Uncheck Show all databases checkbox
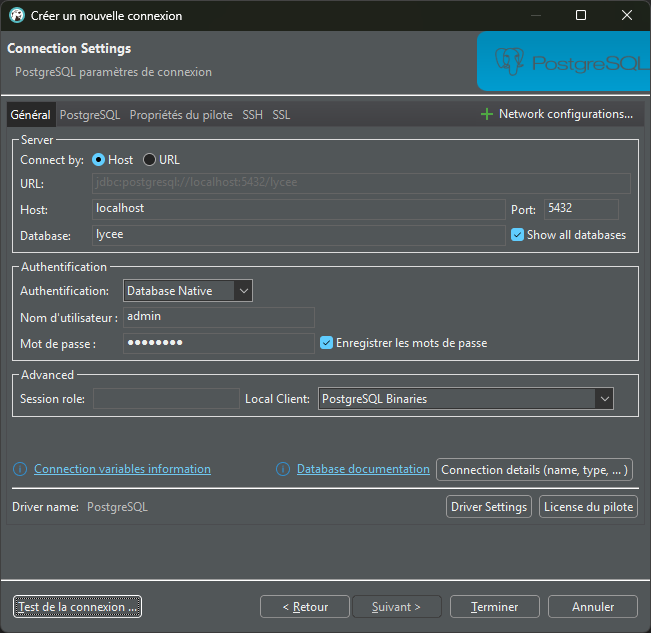The width and height of the screenshot is (651, 633). click(517, 235)
